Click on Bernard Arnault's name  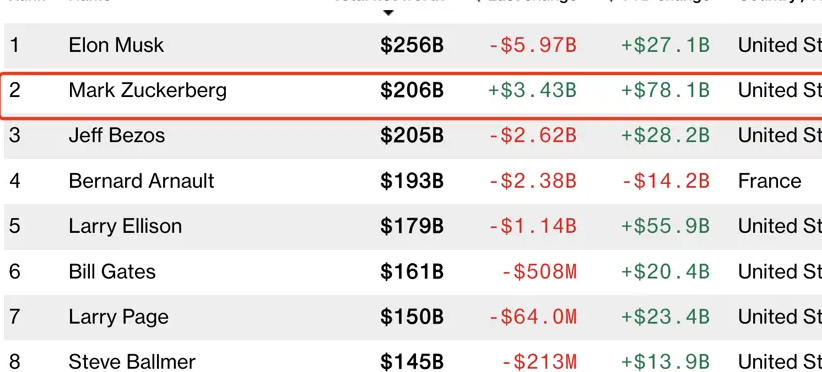click(141, 181)
